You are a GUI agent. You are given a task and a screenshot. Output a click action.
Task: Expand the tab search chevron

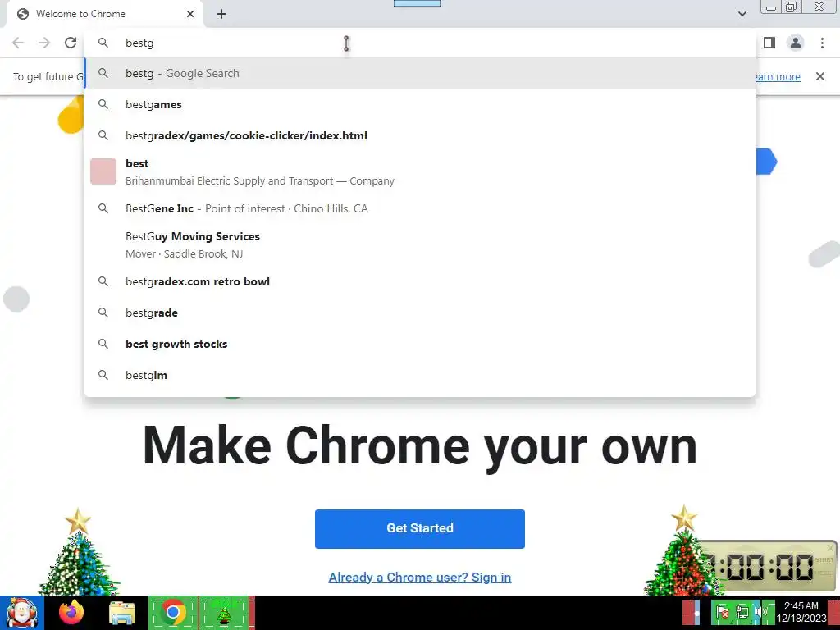tap(742, 14)
